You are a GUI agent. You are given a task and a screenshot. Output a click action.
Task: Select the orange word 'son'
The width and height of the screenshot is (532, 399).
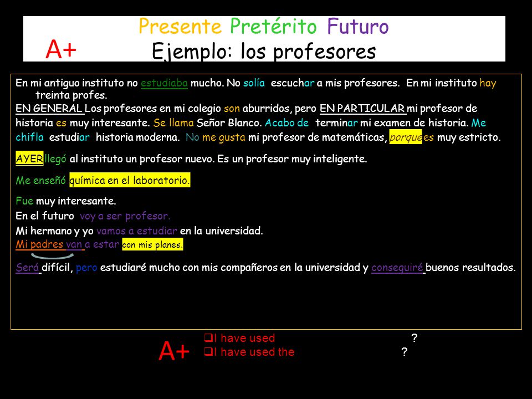[232, 109]
